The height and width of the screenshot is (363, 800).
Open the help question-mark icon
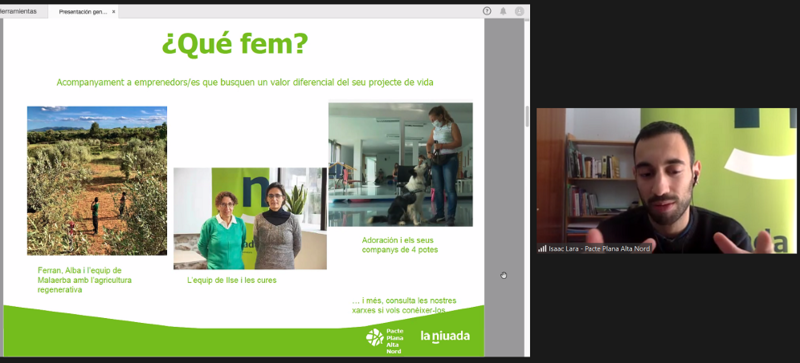point(487,11)
